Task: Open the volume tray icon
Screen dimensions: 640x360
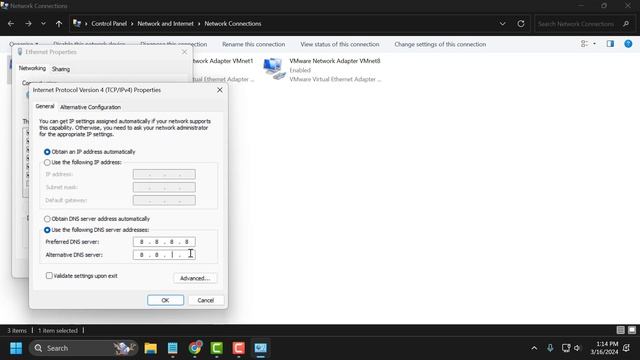Action: [577, 348]
